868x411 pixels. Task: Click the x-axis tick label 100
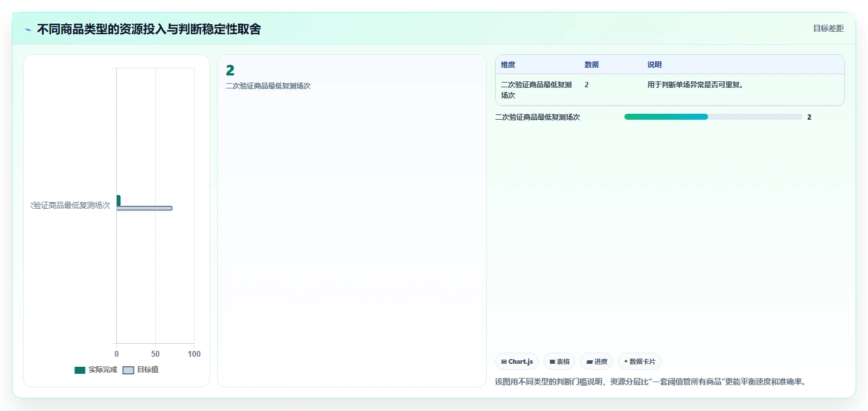pos(194,354)
